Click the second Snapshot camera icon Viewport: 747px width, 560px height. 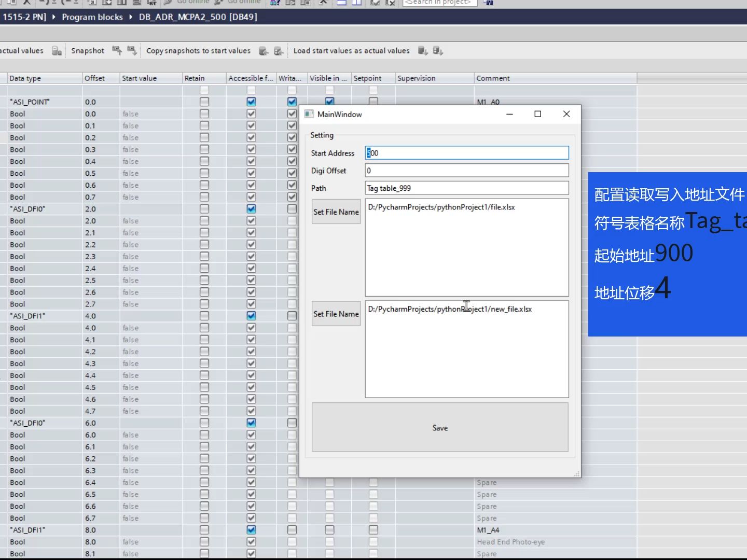[x=132, y=50]
